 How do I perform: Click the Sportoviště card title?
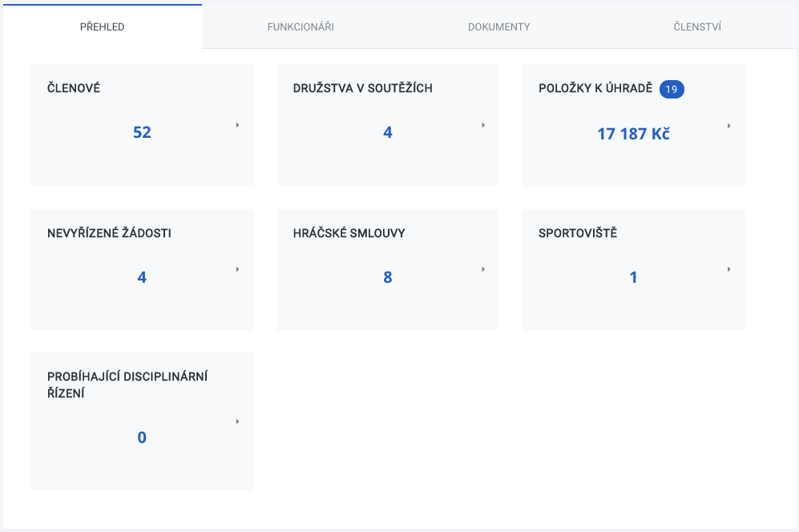click(578, 233)
